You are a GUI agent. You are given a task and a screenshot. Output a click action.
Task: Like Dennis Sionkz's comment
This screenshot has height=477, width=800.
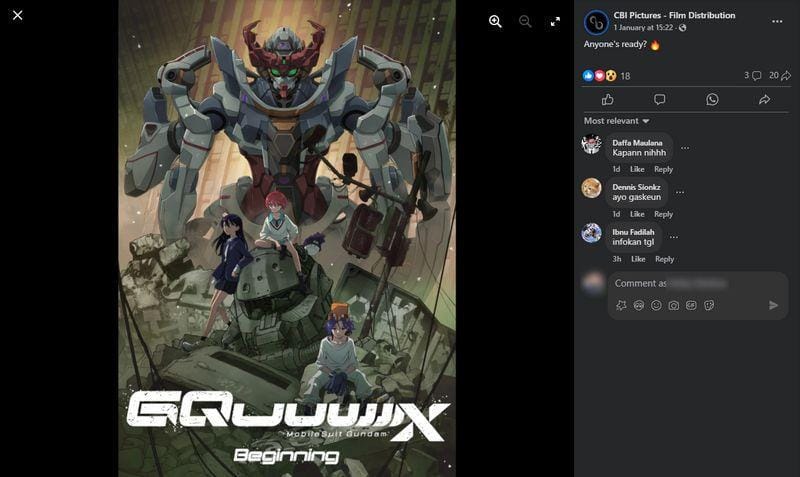click(x=637, y=214)
